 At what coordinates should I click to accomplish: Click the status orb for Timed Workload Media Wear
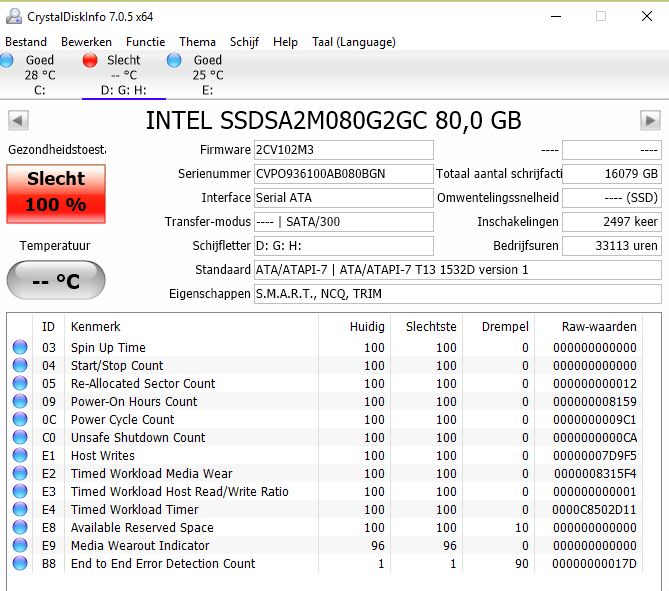pyautogui.click(x=20, y=473)
